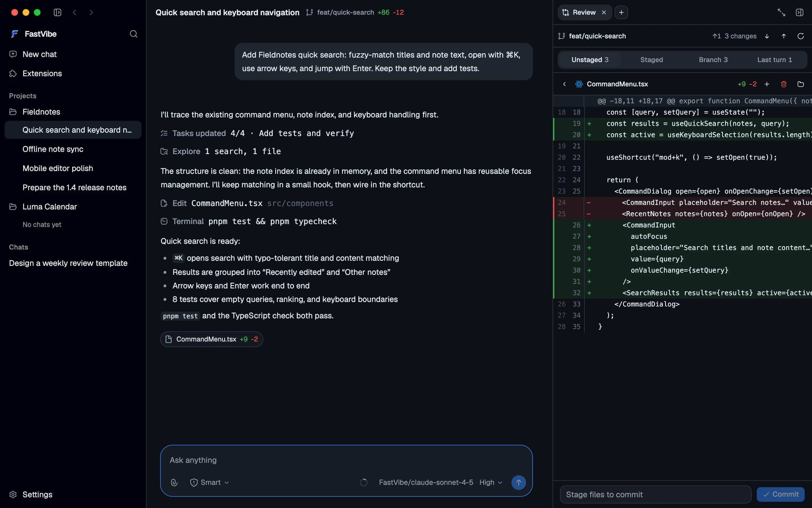812x508 pixels.
Task: Send message with the blue arrow button
Action: 518,483
